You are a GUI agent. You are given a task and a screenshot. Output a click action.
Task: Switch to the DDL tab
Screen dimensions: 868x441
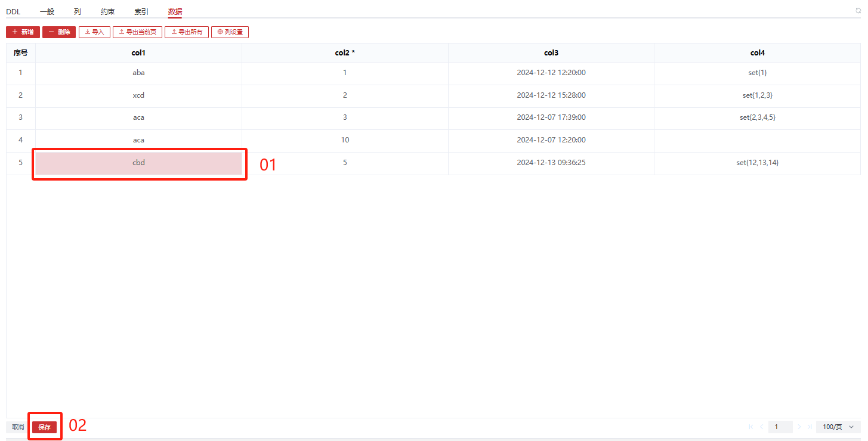point(13,11)
